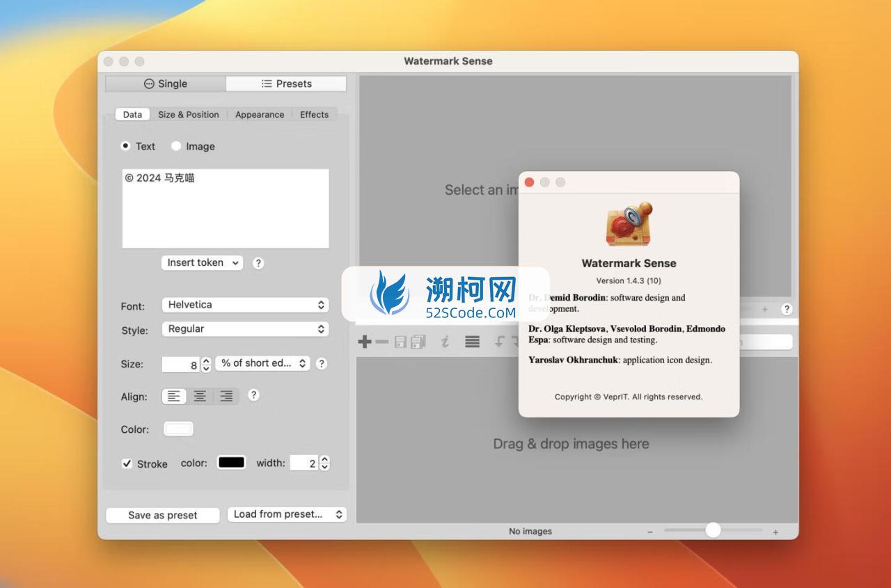Click the 'No images' status text
The image size is (891, 588).
pyautogui.click(x=530, y=532)
